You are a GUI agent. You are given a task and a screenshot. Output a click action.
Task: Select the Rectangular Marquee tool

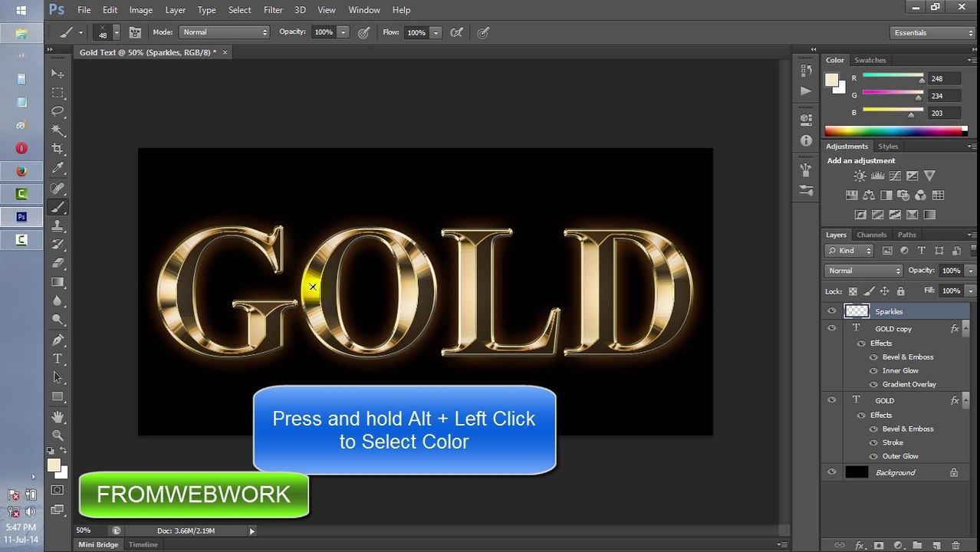pyautogui.click(x=58, y=93)
